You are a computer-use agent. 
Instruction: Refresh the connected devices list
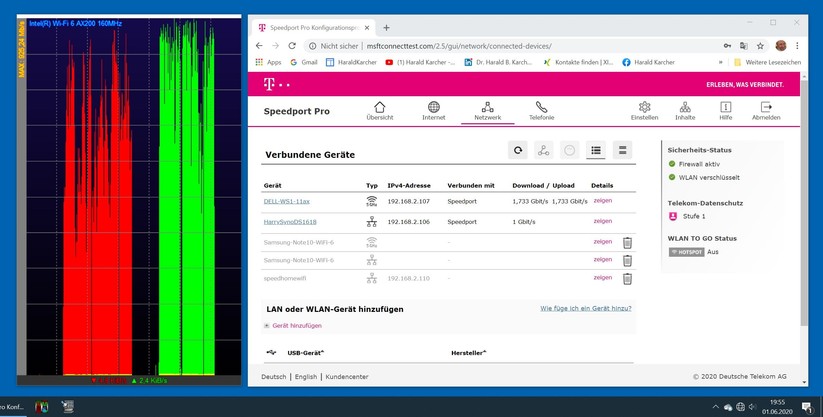click(518, 150)
